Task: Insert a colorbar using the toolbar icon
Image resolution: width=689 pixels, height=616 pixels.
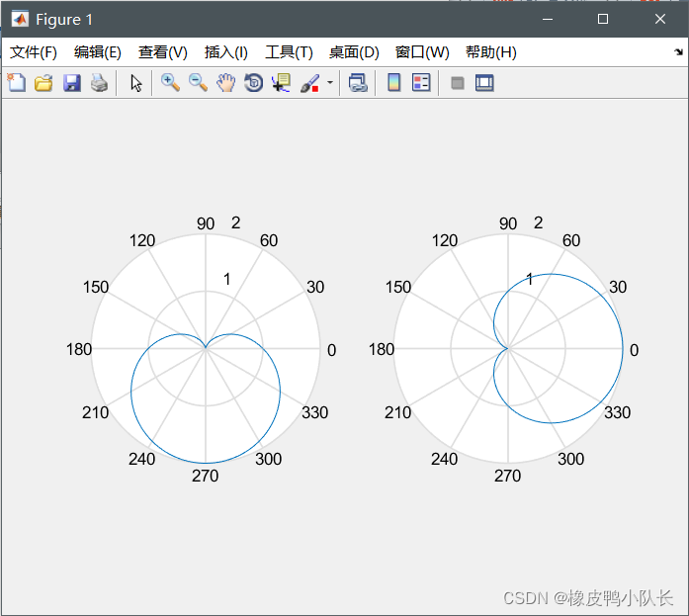Action: pos(393,83)
